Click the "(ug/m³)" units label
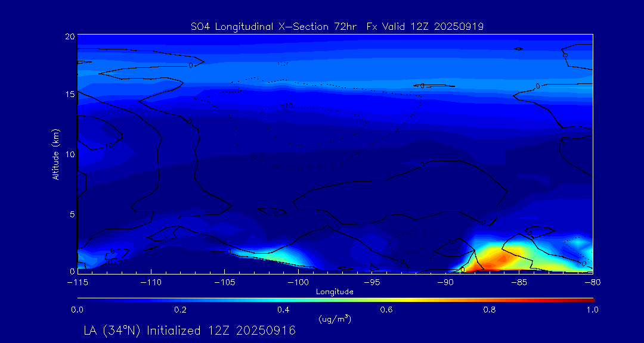Viewport: 644px width, 343px height. pos(335,319)
